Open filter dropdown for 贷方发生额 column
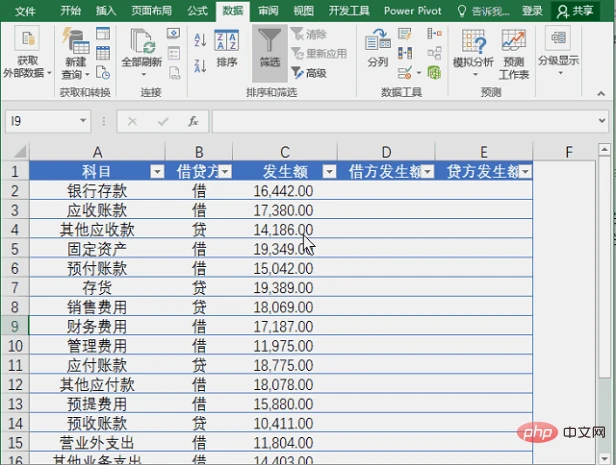The height and width of the screenshot is (465, 616). (525, 172)
